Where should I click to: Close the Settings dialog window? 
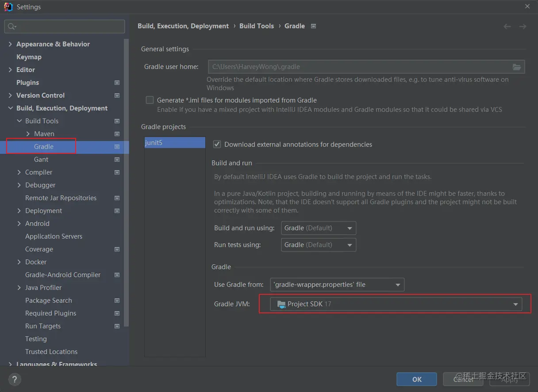tap(527, 6)
